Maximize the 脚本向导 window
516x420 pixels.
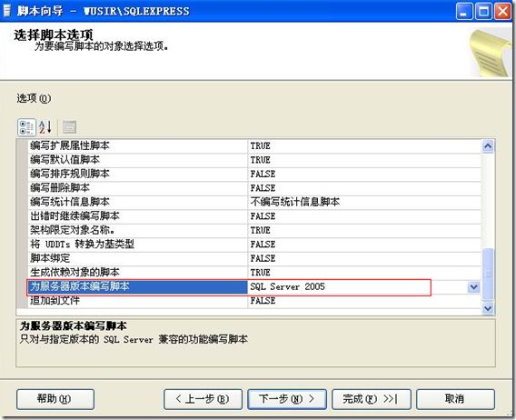(x=483, y=11)
